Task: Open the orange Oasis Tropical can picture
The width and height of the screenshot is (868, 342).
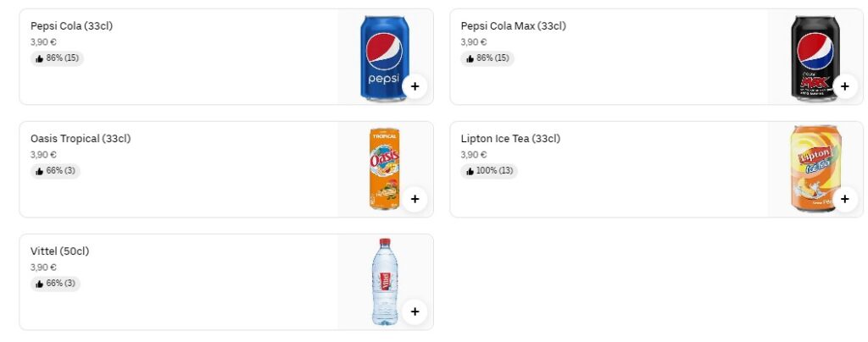Action: pyautogui.click(x=383, y=168)
